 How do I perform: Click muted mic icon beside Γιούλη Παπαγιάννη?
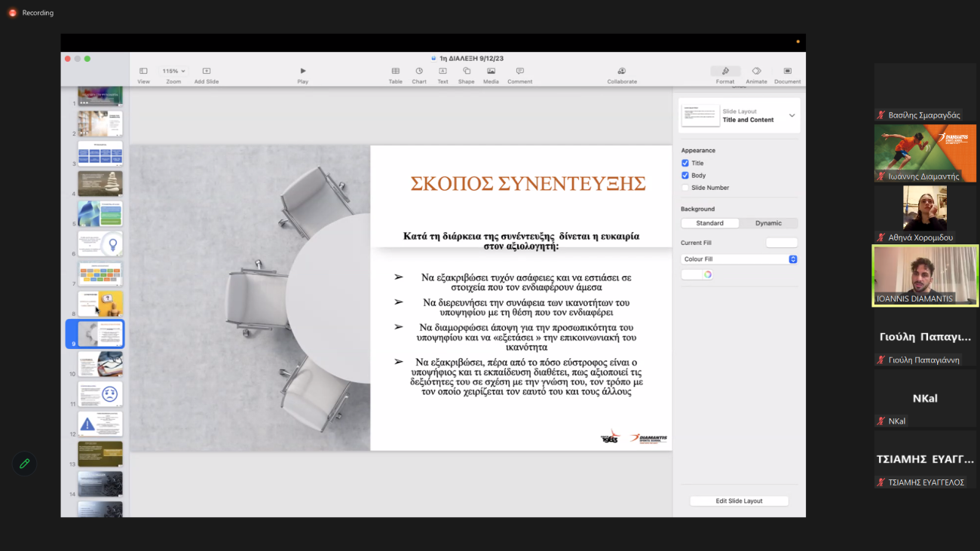(880, 360)
